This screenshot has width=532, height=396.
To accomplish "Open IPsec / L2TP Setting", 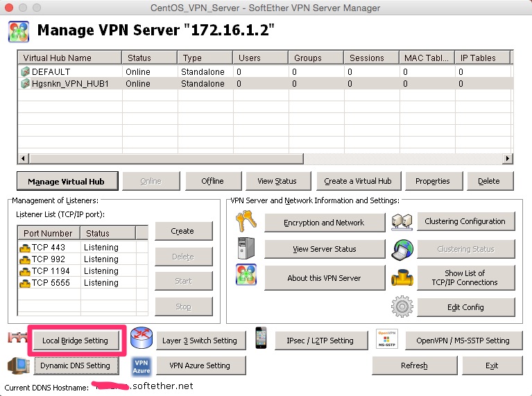I will 321,341.
